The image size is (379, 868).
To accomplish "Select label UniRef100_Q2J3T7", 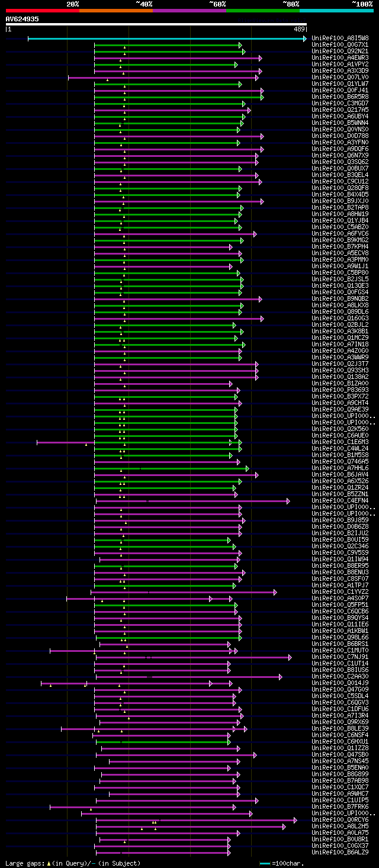I will 340,364.
